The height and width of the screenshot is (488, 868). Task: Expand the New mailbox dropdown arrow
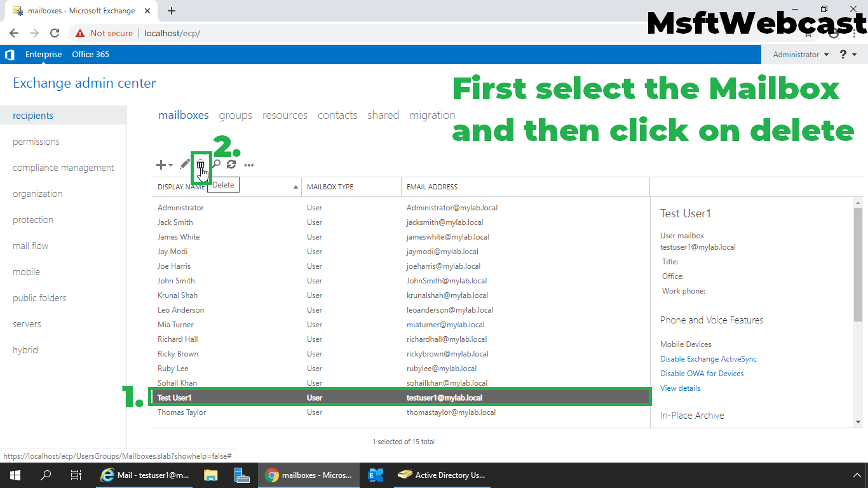tap(170, 165)
